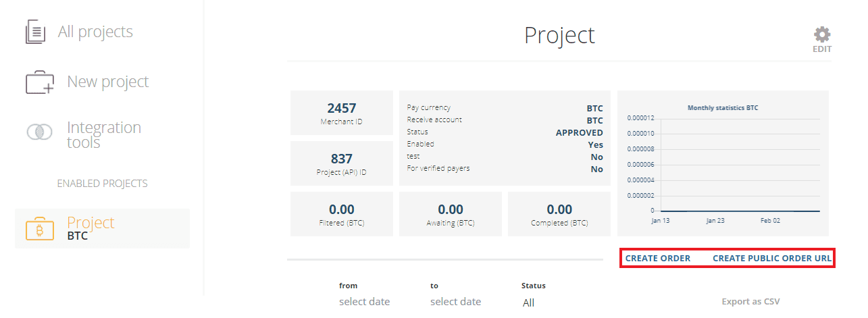868x318 pixels.
Task: Click the CREATE ORDER link
Action: [x=658, y=259]
